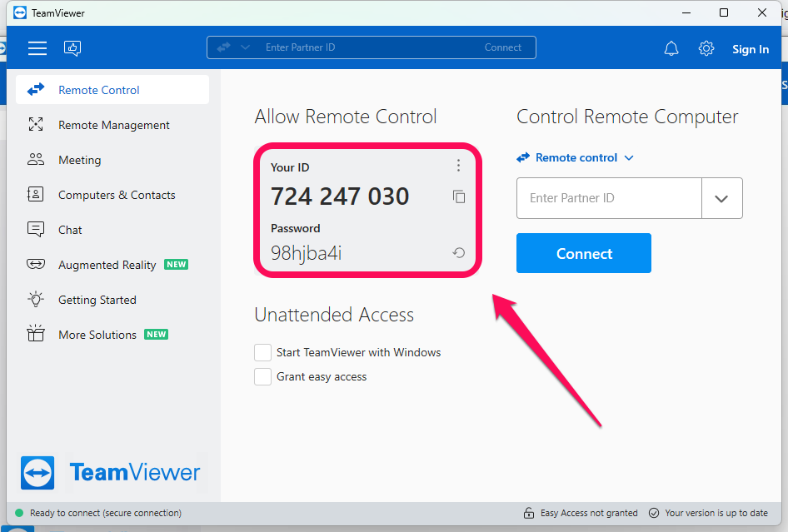Open the hamburger menu
This screenshot has height=532, width=788.
pos(37,47)
